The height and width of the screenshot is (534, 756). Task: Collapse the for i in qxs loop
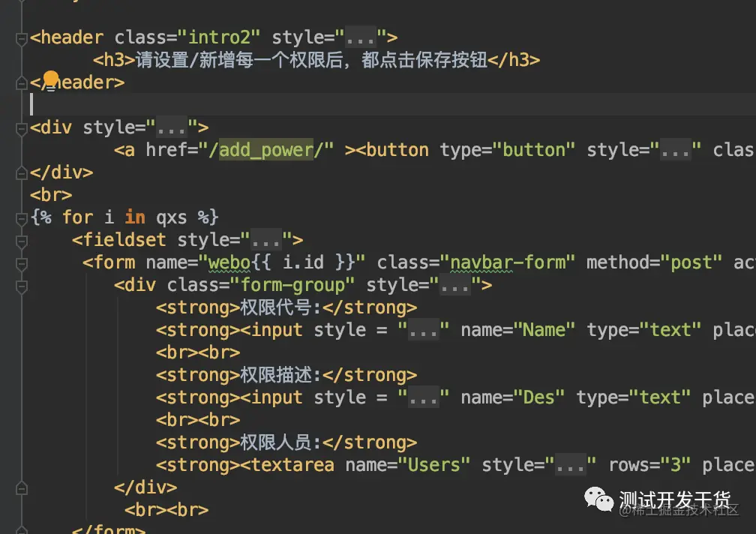(21, 218)
